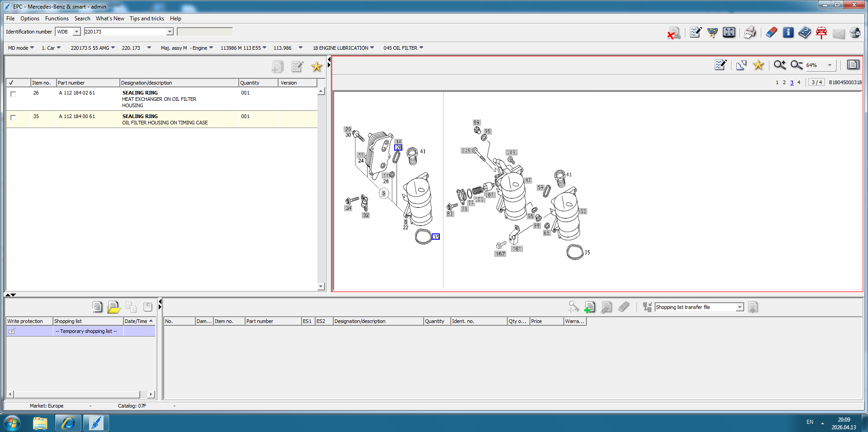
Task: Open the zoom percentage dropdown
Action: click(x=830, y=65)
